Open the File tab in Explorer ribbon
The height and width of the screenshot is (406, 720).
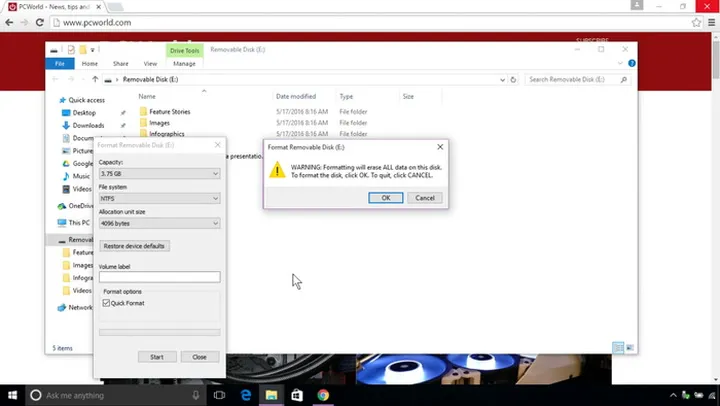(x=60, y=63)
